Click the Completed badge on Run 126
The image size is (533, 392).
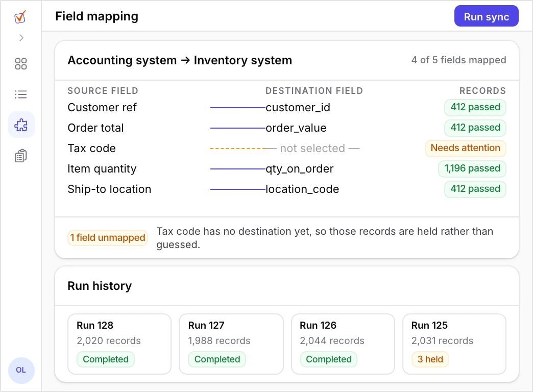329,359
